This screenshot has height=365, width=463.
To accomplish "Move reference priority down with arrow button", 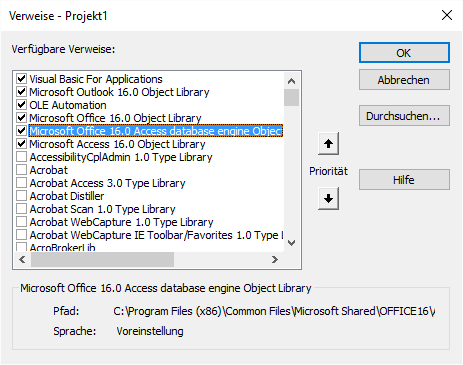I will click(x=328, y=199).
